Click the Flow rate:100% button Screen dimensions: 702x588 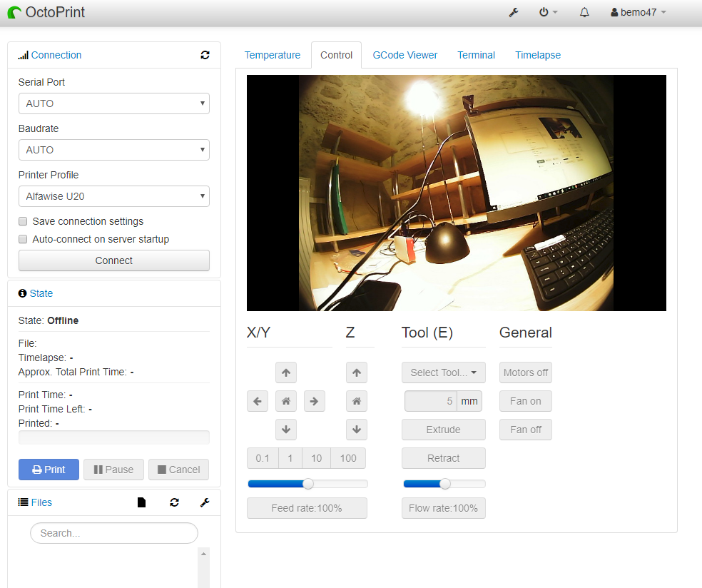coord(443,508)
